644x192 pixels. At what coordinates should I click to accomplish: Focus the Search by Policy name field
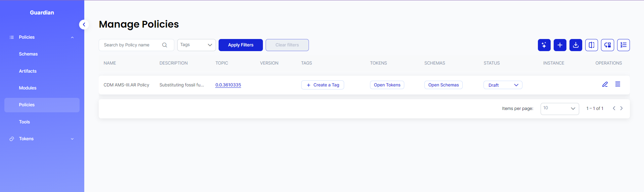131,45
